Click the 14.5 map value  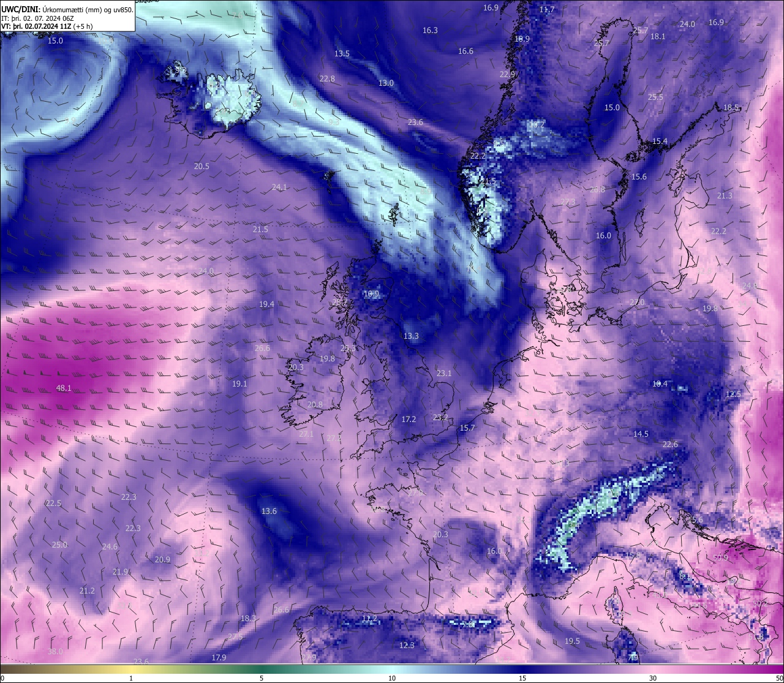(x=641, y=434)
